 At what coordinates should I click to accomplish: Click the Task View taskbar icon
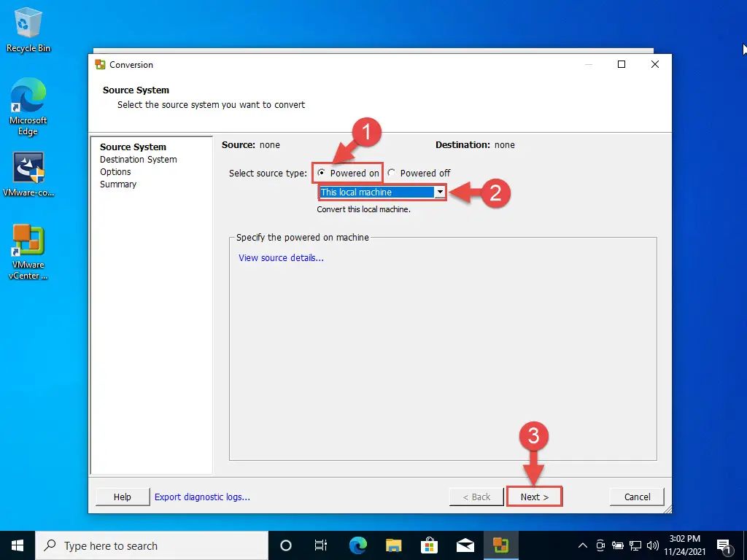(321, 545)
